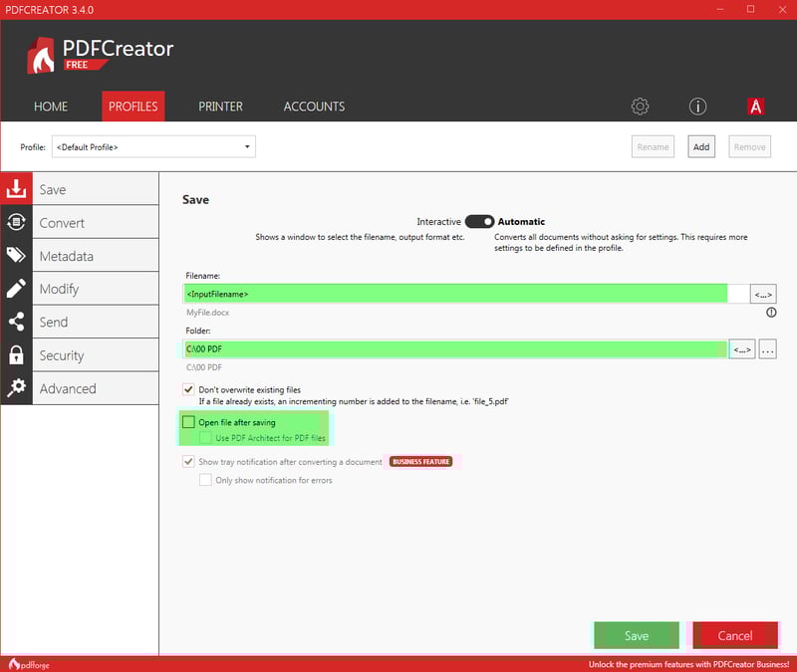
Task: Click the Remove profile button
Action: [x=750, y=146]
